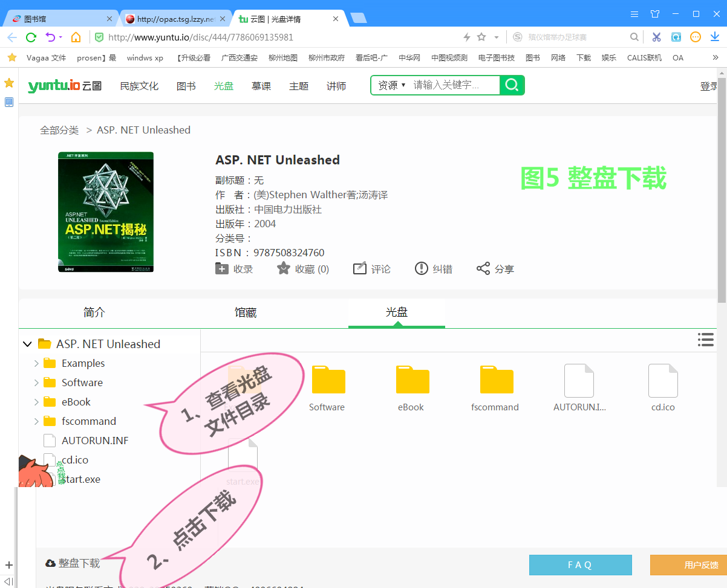Screen dimensions: 727x588
Task: Report an error via the 纠错 icon
Action: (422, 268)
